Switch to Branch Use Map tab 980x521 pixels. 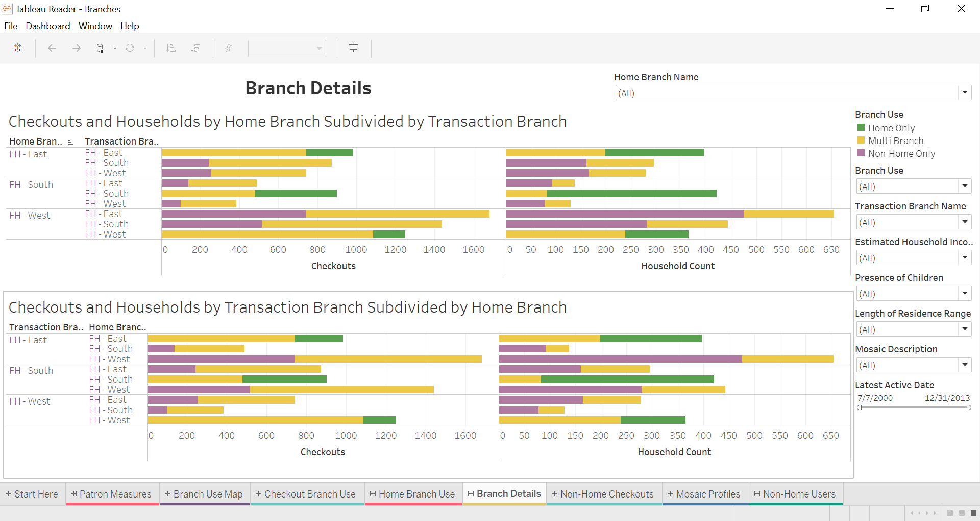[204, 494]
